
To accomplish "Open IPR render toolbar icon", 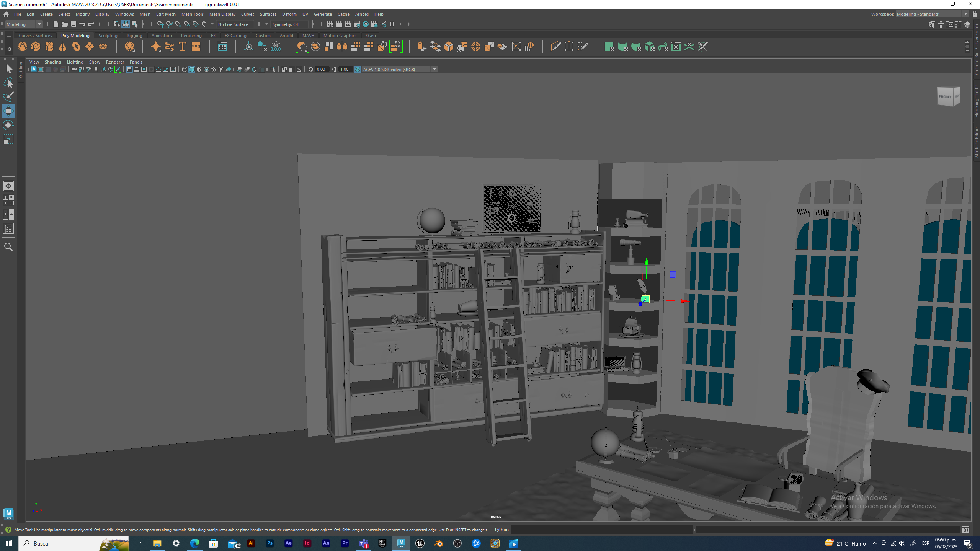I will (348, 24).
